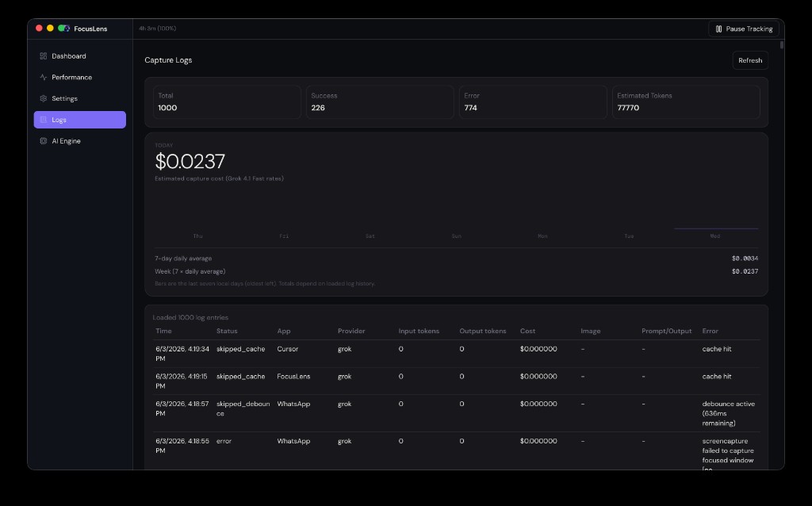
Task: Click the Image column header
Action: pos(590,331)
